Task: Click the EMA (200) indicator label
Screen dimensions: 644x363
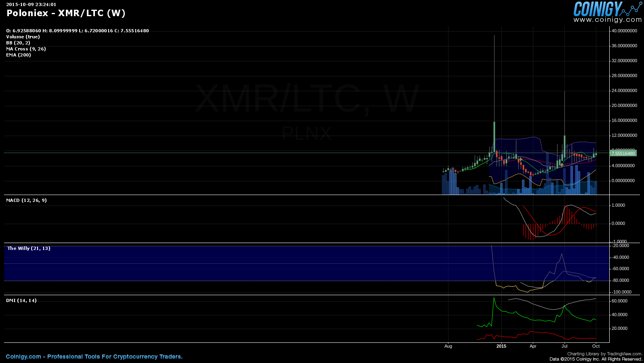Action: tap(19, 55)
